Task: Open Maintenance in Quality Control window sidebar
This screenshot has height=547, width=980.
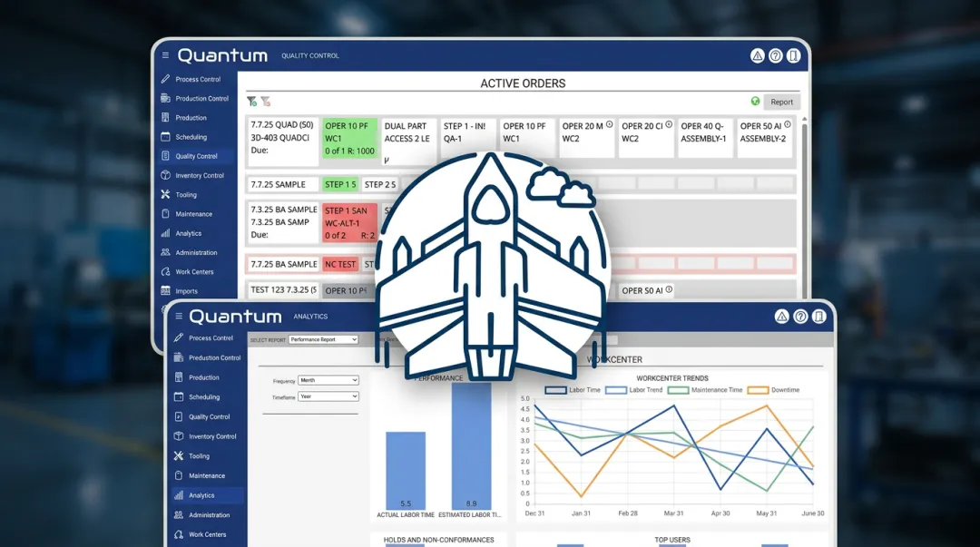Action: point(194,214)
